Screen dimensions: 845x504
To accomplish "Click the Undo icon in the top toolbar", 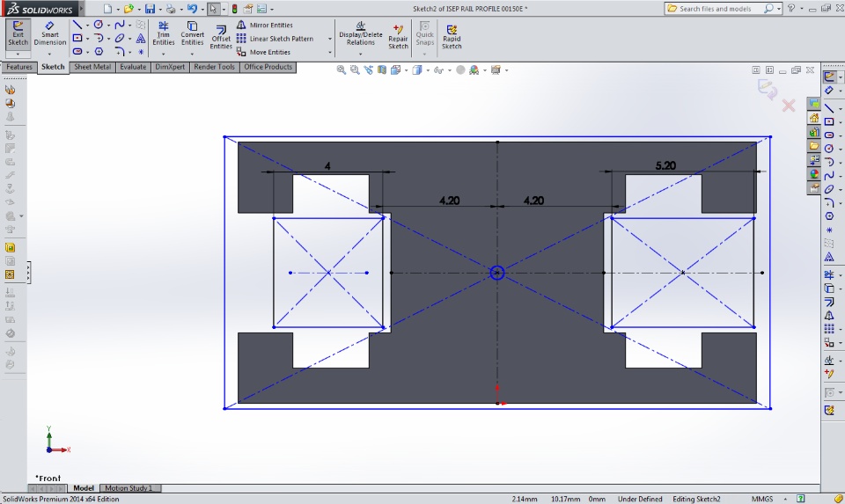I will click(192, 9).
